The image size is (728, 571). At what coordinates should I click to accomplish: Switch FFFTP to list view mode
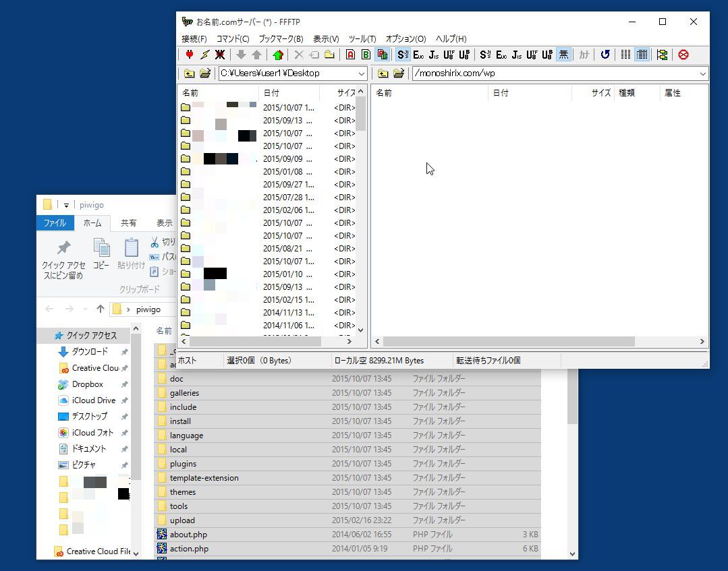pos(626,55)
